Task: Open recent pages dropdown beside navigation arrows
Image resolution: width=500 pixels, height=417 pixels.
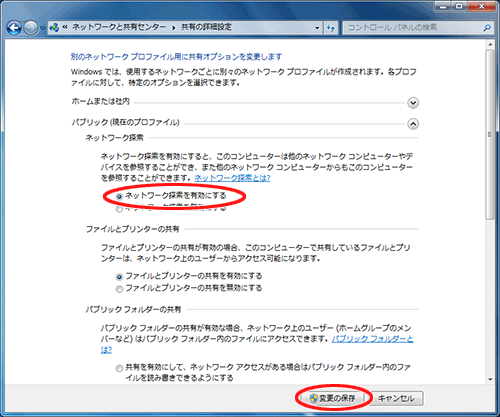Action: pos(43,28)
